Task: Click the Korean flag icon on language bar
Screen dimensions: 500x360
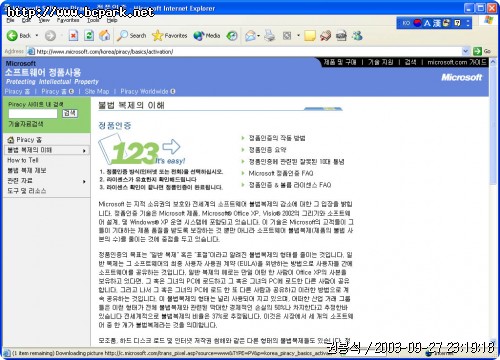Action: pyautogui.click(x=418, y=23)
